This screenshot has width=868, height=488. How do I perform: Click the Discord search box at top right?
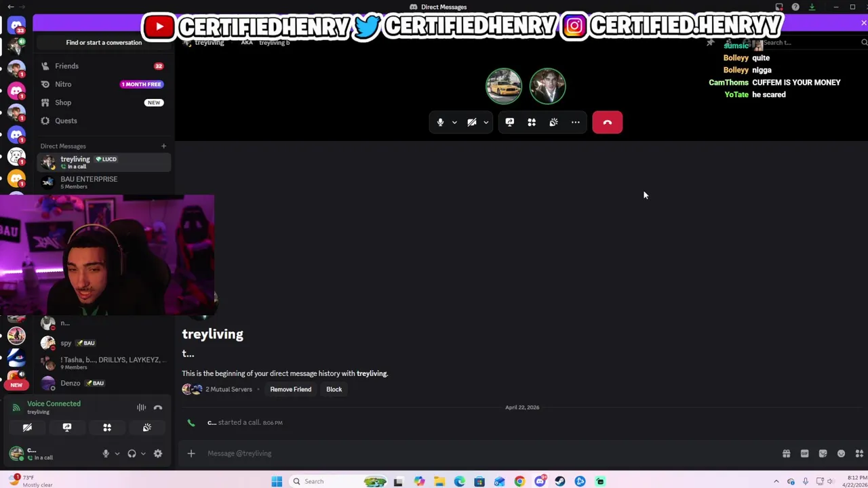click(x=812, y=43)
